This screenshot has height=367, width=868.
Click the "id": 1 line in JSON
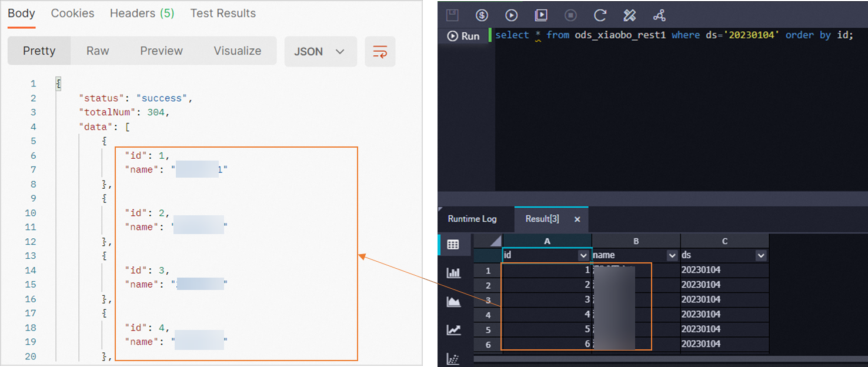pyautogui.click(x=147, y=156)
